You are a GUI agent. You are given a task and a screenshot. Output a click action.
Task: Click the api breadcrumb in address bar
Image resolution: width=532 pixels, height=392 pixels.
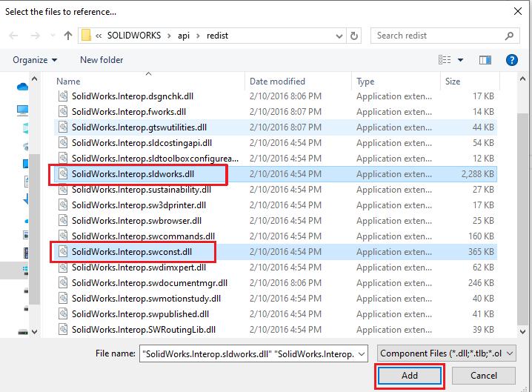point(184,36)
